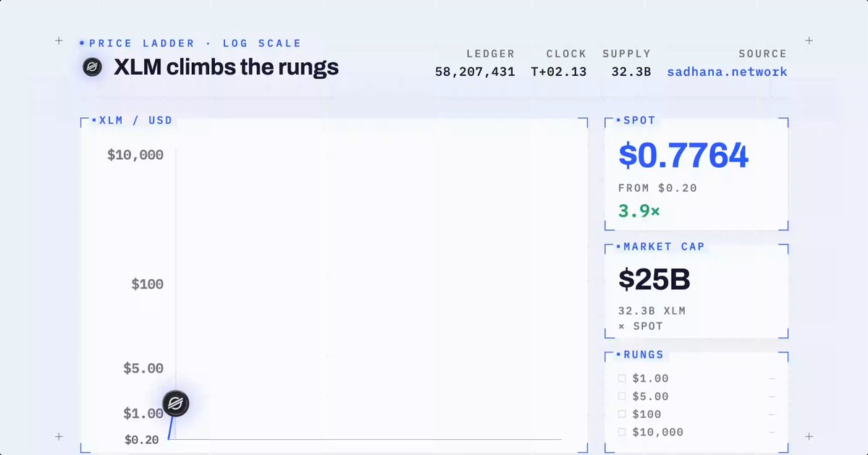Select the $0.20 axis label on the chart
Image resolution: width=868 pixels, height=455 pixels.
(x=142, y=440)
